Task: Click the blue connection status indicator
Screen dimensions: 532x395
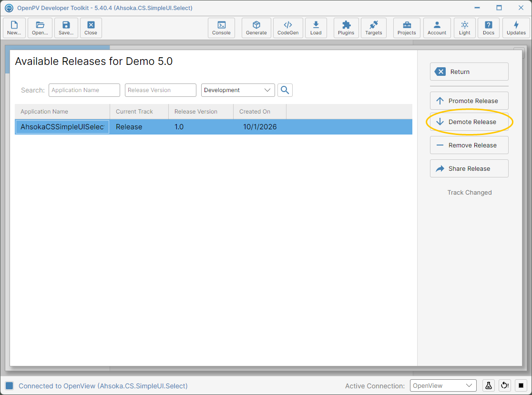Action: coord(10,385)
